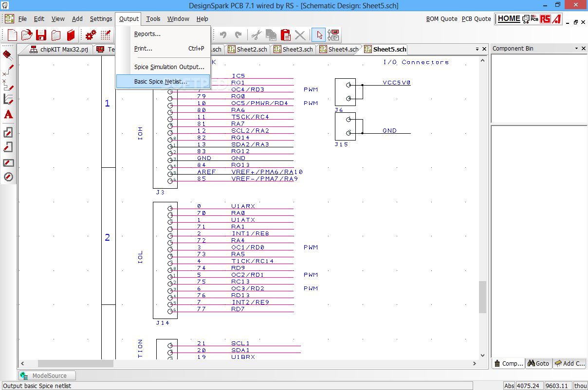Click BOM Quote button
This screenshot has width=588, height=390.
(442, 19)
